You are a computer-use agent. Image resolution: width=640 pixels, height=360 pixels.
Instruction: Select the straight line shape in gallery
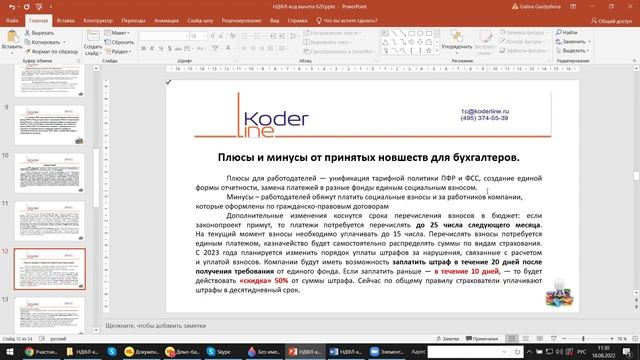point(394,33)
